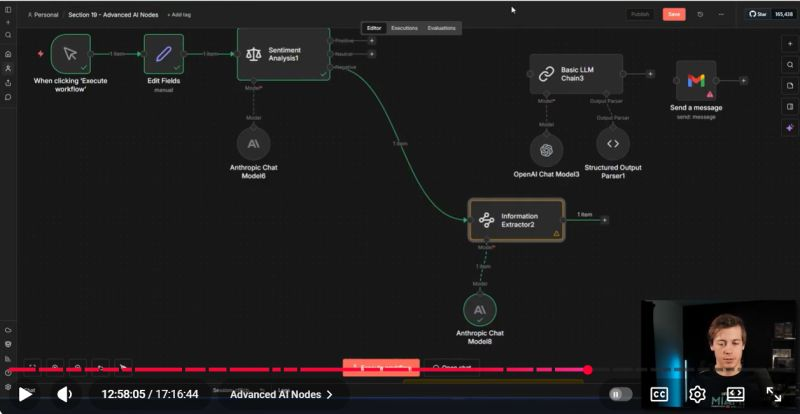Click the warning icon on Send a message node
The image size is (800, 414).
tap(710, 94)
